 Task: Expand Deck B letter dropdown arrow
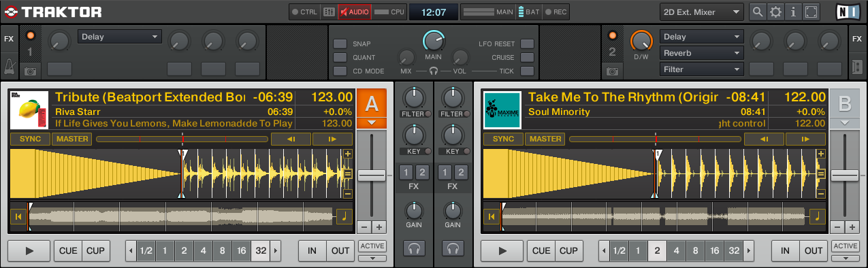point(845,123)
